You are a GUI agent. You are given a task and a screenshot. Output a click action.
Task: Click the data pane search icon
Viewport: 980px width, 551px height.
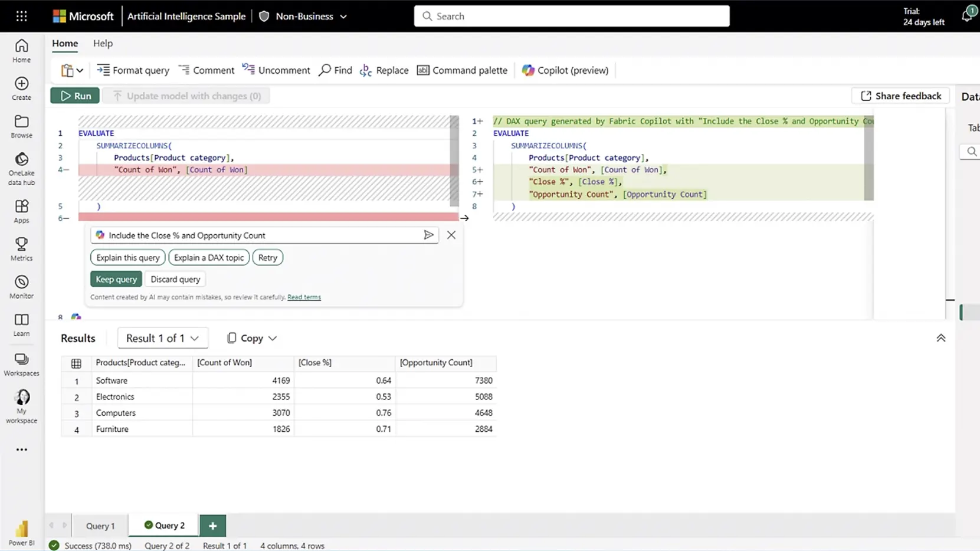[971, 152]
